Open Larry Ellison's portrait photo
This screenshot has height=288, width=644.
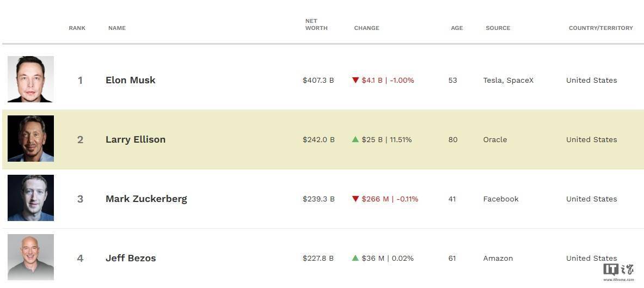coord(31,138)
